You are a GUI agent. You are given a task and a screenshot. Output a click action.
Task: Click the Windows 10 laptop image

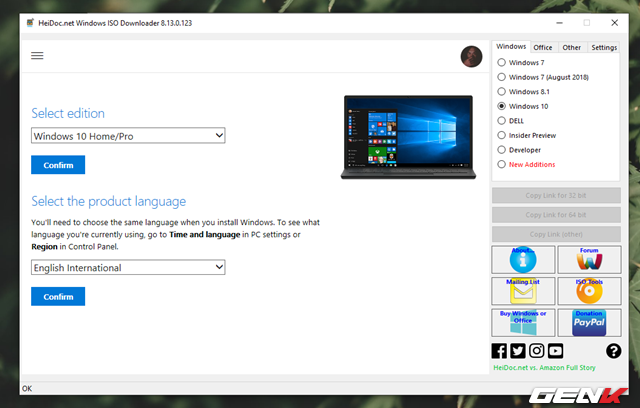pos(408,137)
